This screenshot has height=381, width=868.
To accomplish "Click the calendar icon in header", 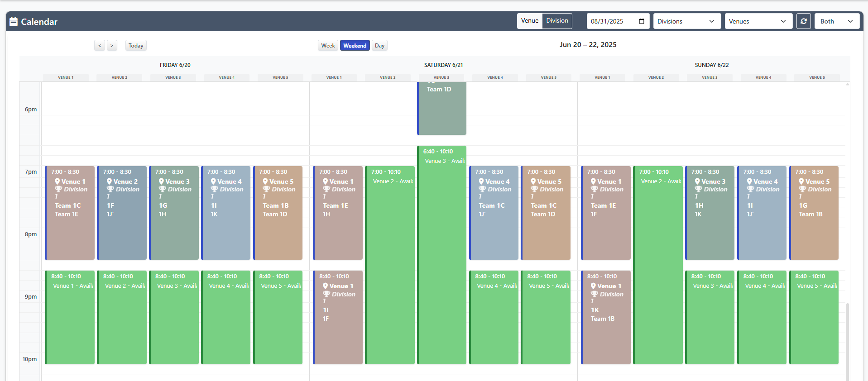I will (x=14, y=22).
